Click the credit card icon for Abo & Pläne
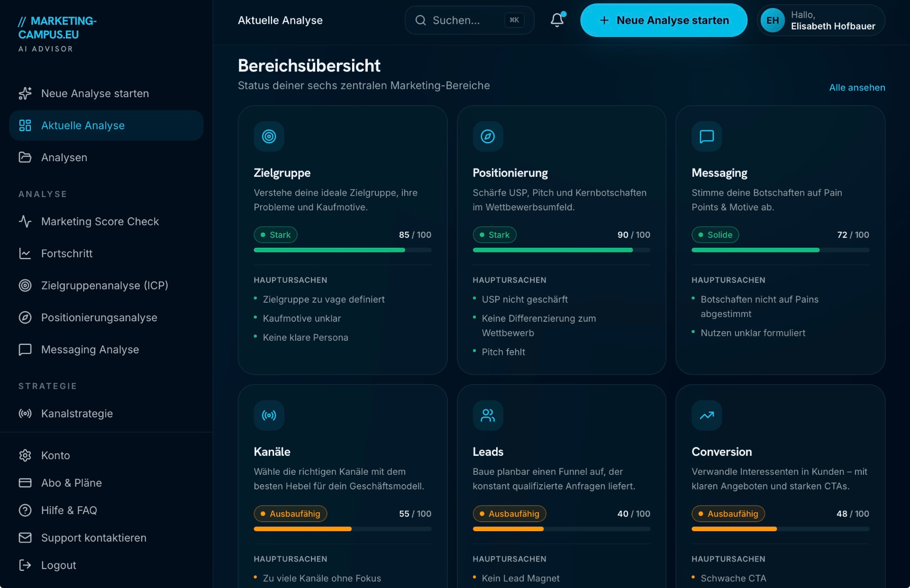The width and height of the screenshot is (910, 588). coord(25,483)
